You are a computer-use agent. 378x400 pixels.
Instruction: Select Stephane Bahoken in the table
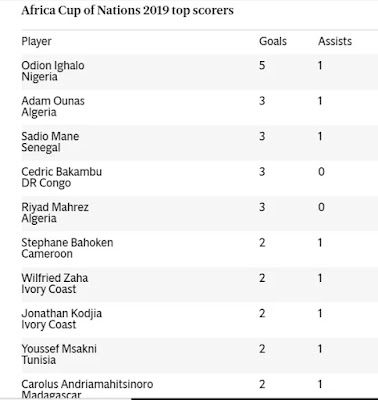67,242
